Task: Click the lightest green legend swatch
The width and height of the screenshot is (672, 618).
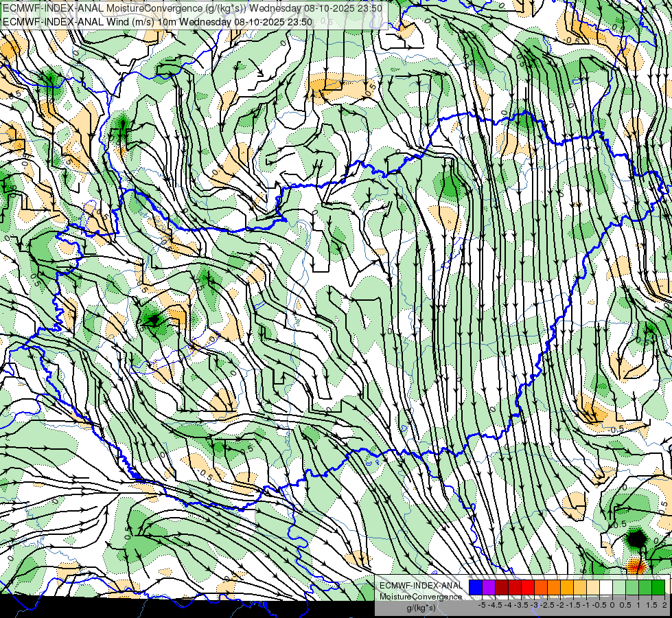Action: tap(619, 587)
